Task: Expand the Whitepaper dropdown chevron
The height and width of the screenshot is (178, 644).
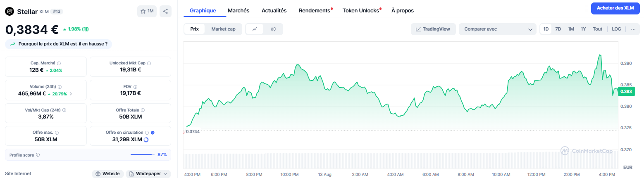Action: pos(165,174)
